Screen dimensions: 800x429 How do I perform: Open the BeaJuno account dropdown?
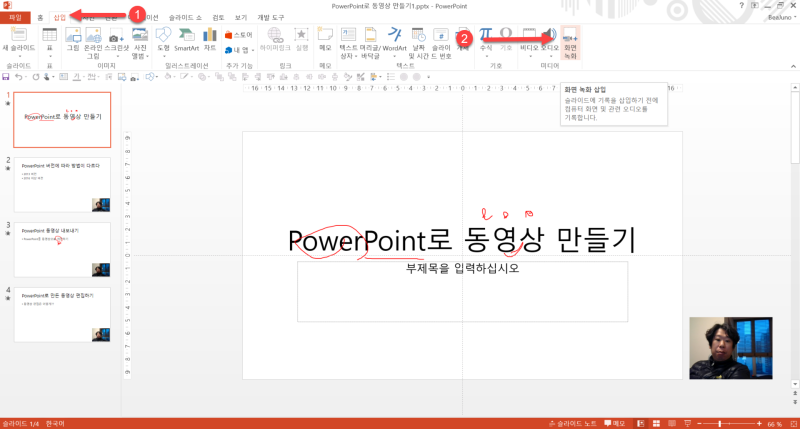coord(782,17)
